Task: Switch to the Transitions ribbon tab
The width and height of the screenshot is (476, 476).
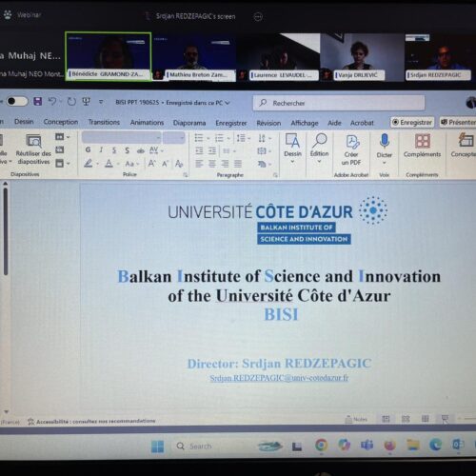Action: tap(104, 122)
